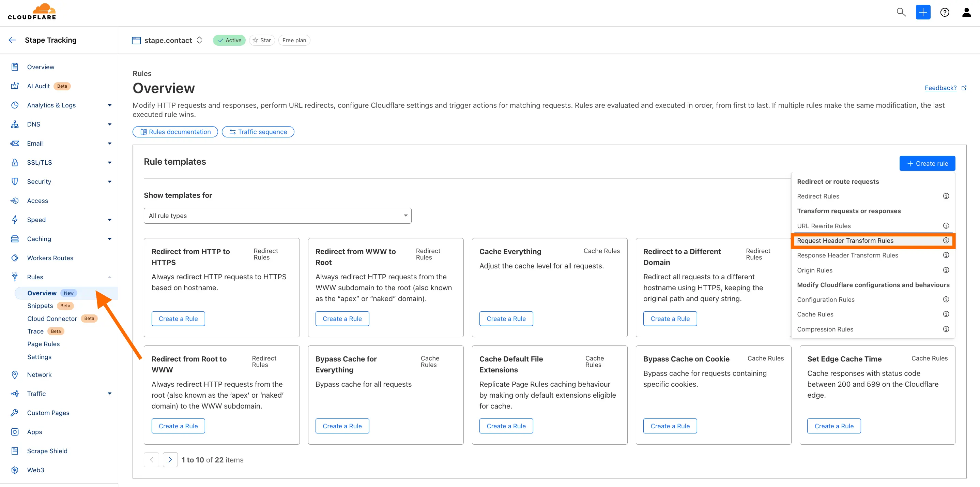Open the All rule types dropdown
The height and width of the screenshot is (487, 980).
pos(277,216)
